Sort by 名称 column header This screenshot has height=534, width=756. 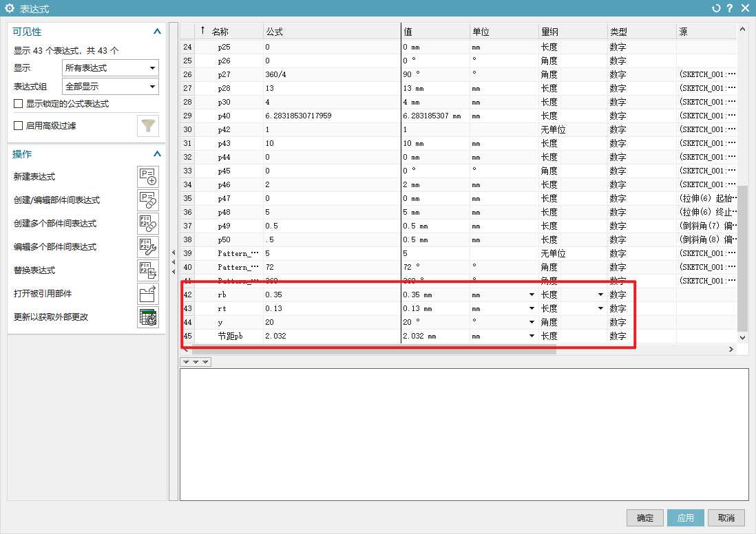point(229,32)
